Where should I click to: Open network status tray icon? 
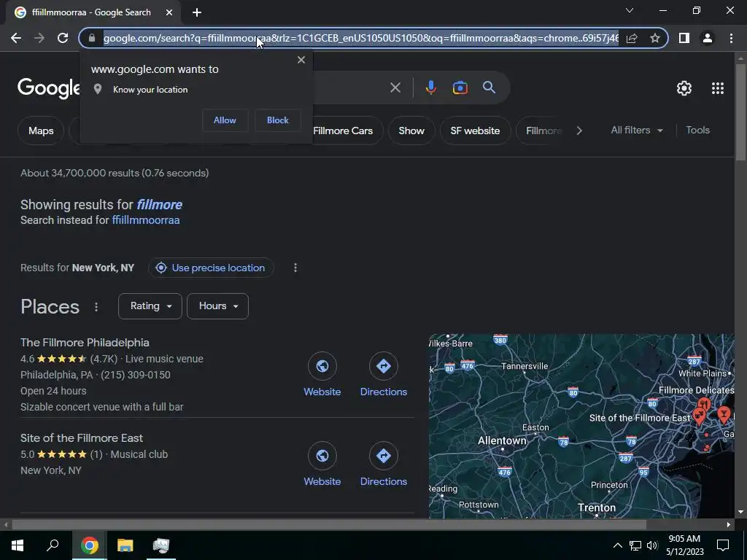[x=635, y=545]
